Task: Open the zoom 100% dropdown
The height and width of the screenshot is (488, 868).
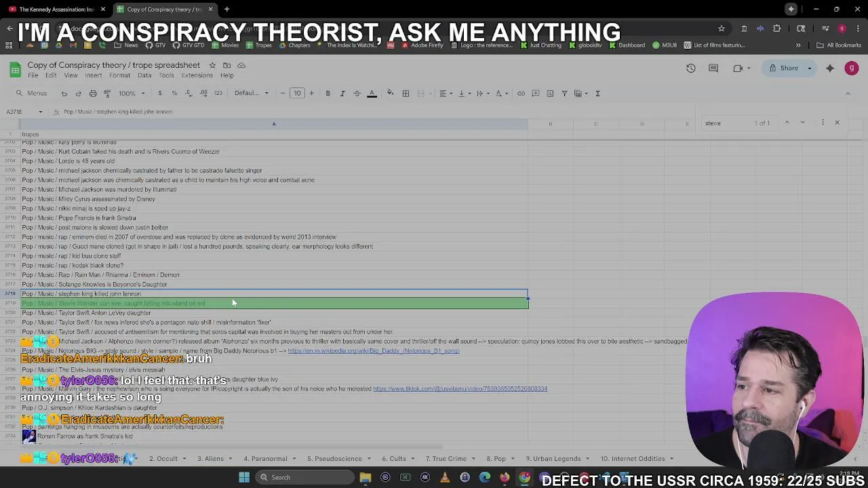Action: click(x=132, y=94)
